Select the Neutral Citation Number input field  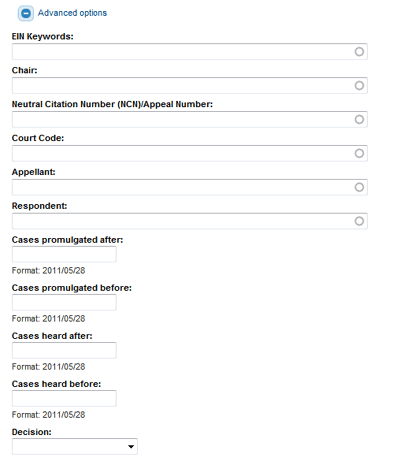coord(190,119)
